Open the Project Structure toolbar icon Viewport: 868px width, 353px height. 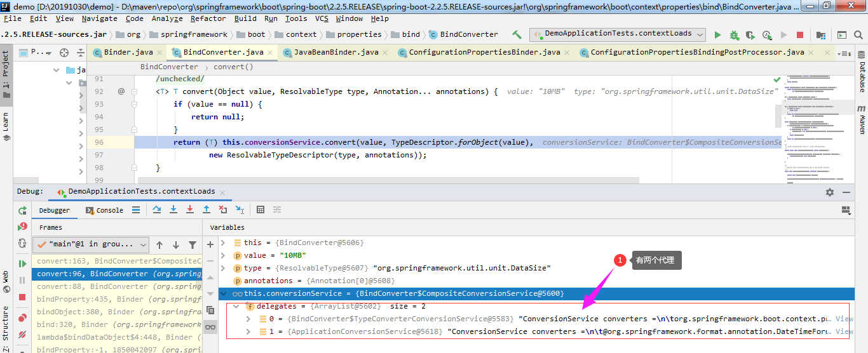pyautogui.click(x=821, y=34)
